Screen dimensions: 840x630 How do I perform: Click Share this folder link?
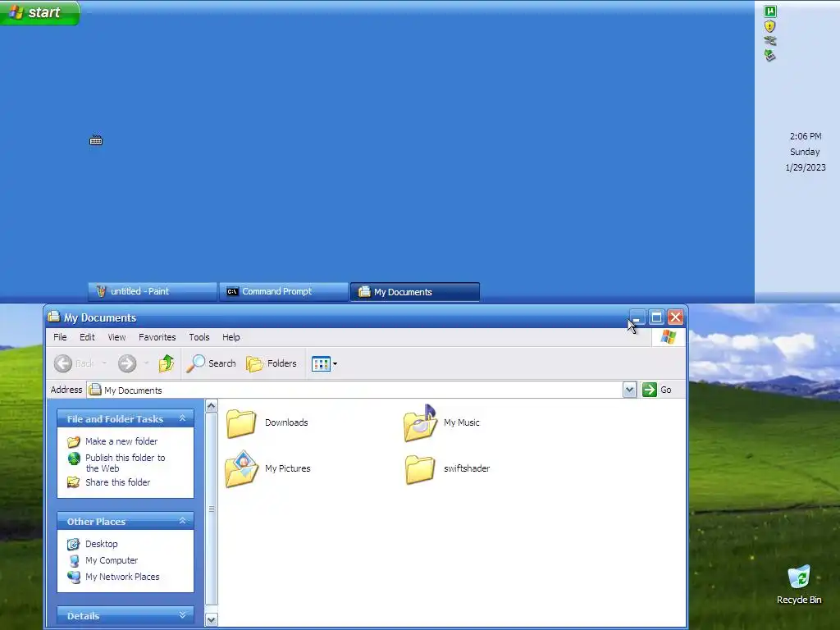[x=118, y=482]
